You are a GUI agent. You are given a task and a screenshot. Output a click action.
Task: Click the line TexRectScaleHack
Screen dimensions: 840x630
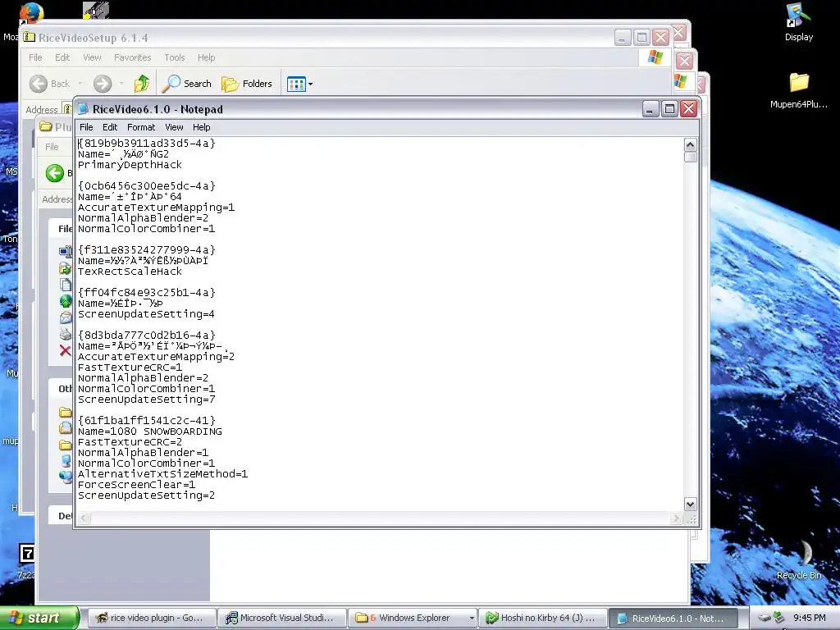[x=130, y=271]
